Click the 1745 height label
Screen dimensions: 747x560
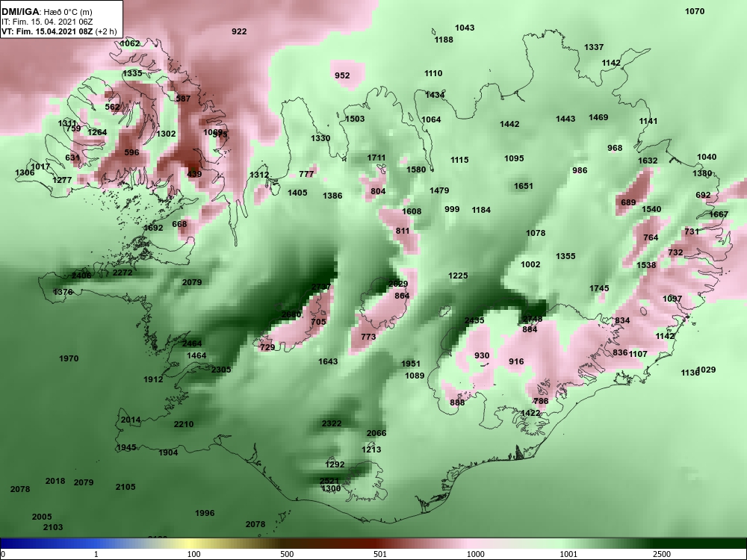tap(599, 288)
